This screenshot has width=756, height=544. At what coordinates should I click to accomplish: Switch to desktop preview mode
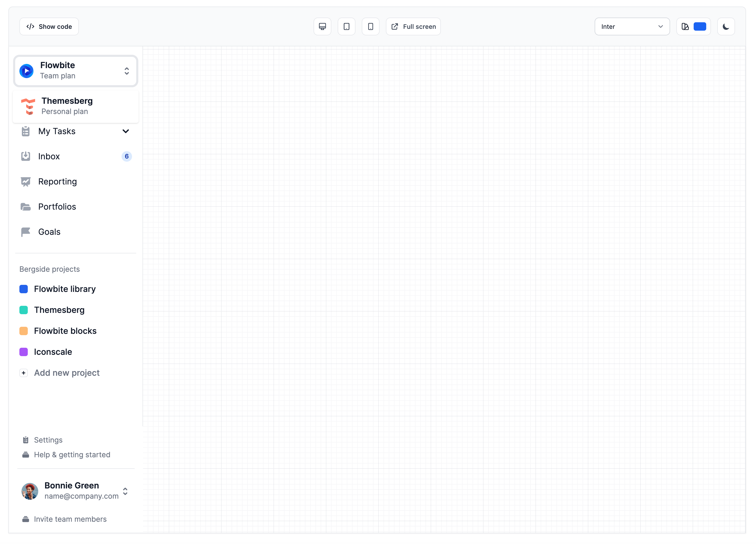pos(322,26)
